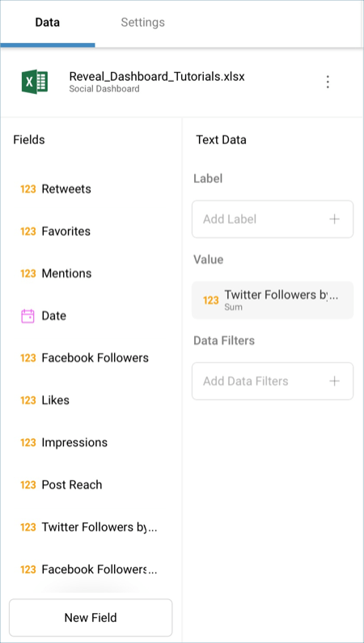Choose the Facebook Followers field
This screenshot has height=643, width=364.
point(91,358)
